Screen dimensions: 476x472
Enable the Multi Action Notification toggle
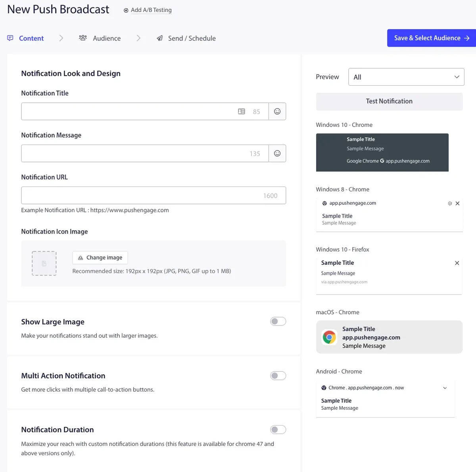pos(278,376)
